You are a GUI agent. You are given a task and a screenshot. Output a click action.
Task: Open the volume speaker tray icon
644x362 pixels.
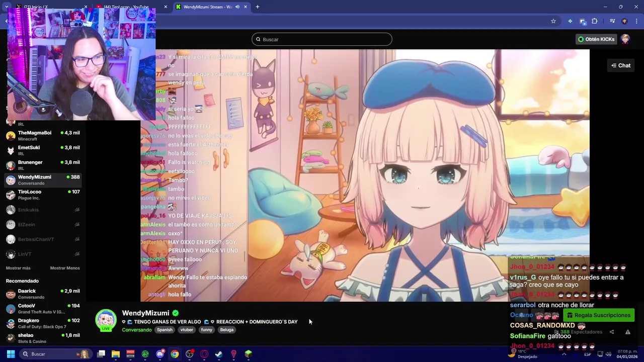tap(608, 354)
